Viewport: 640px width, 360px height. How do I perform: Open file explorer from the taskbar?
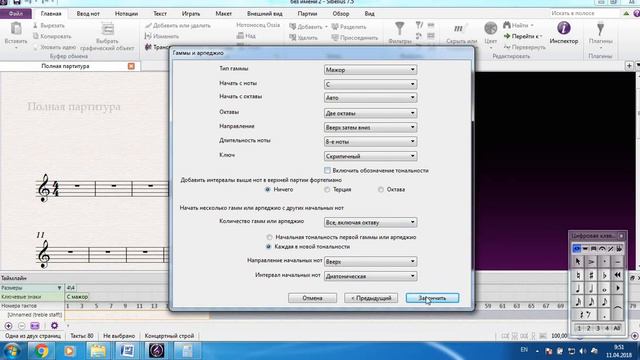[98, 351]
